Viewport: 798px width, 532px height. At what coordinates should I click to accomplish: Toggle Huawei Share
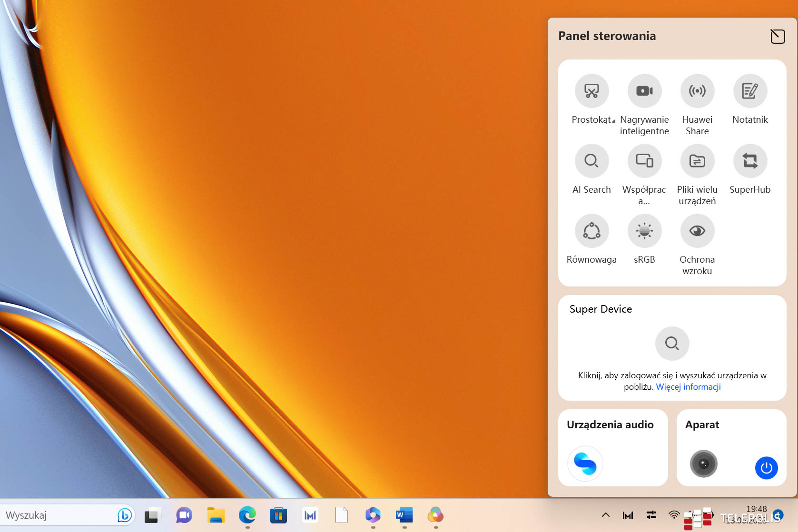[697, 91]
